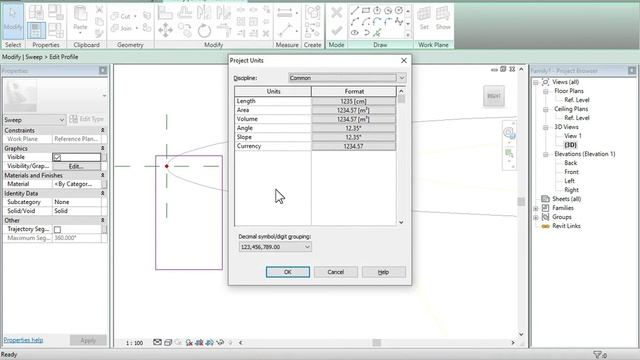
Task: Collapse the Floor Plans node
Action: pos(546,91)
